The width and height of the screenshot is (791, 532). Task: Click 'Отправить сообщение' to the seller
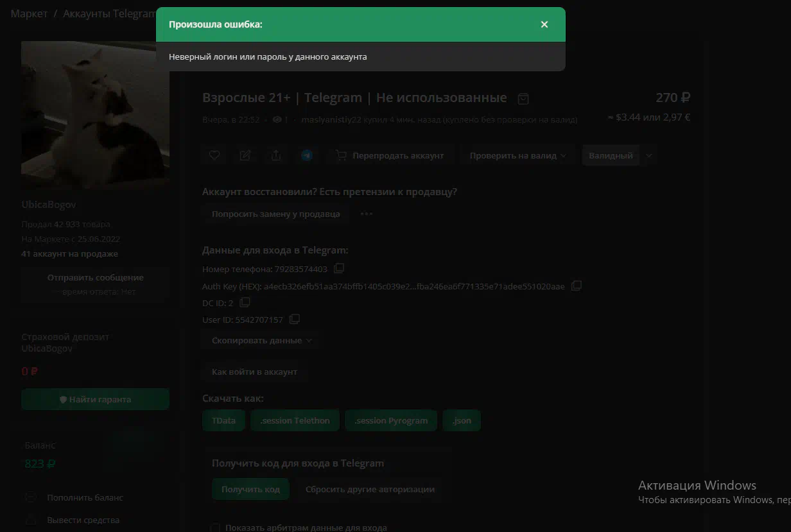pyautogui.click(x=95, y=277)
